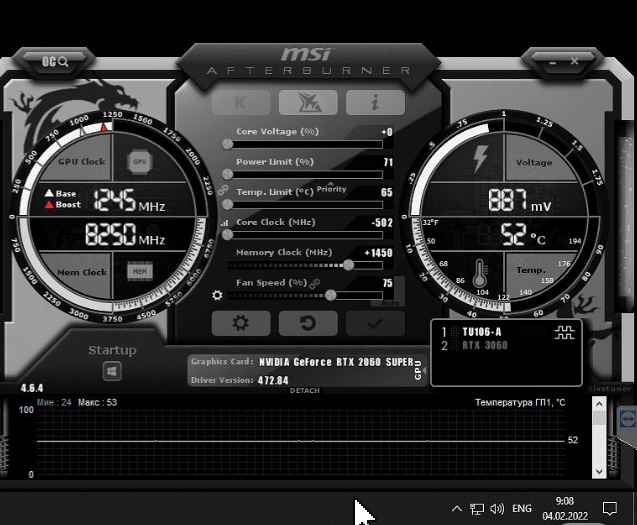Click the monitoring graph icon next to TU106-A
This screenshot has width=637, height=525.
pos(564,332)
